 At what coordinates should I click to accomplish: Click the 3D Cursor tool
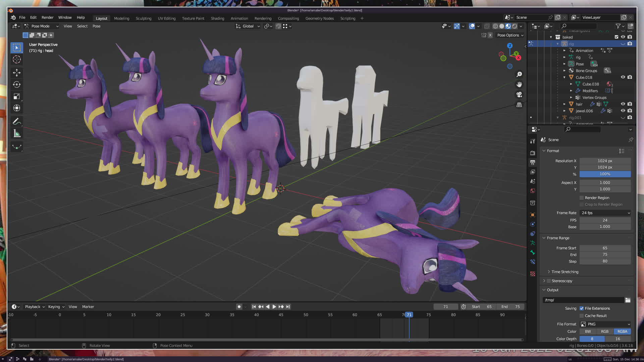(17, 60)
